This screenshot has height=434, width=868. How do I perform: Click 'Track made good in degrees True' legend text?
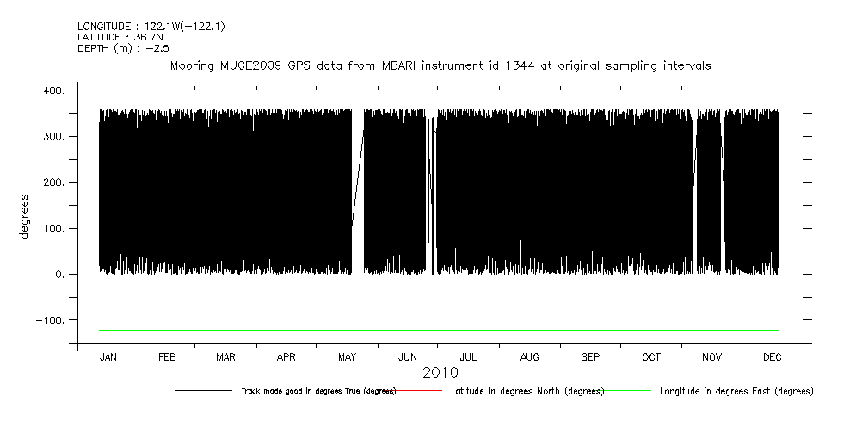coord(317,391)
